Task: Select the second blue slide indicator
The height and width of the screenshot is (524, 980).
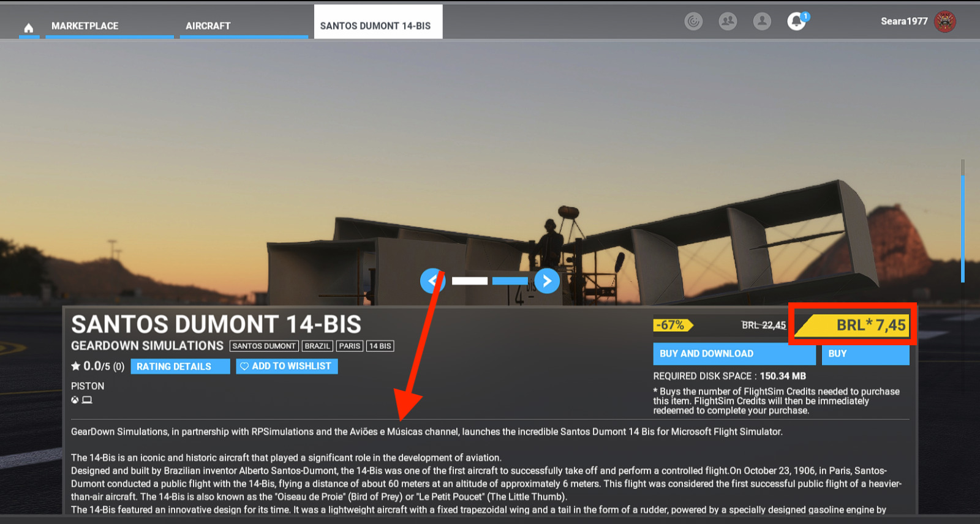Action: pyautogui.click(x=510, y=281)
